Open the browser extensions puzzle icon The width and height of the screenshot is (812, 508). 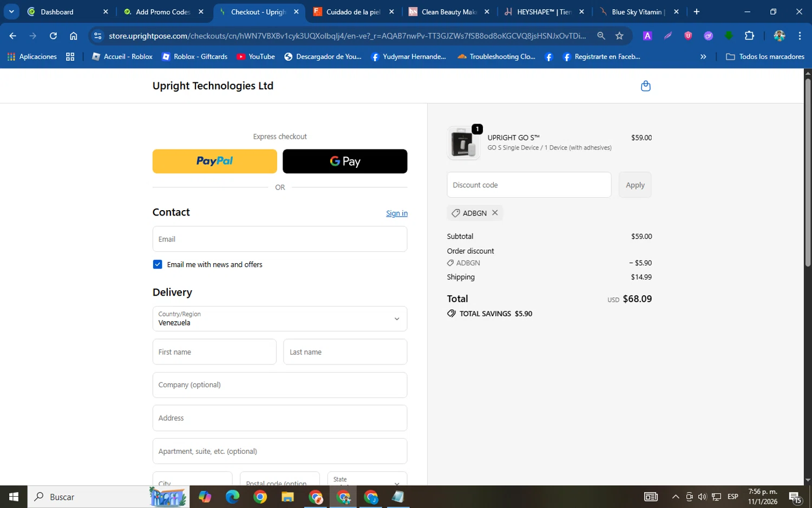[749, 36]
